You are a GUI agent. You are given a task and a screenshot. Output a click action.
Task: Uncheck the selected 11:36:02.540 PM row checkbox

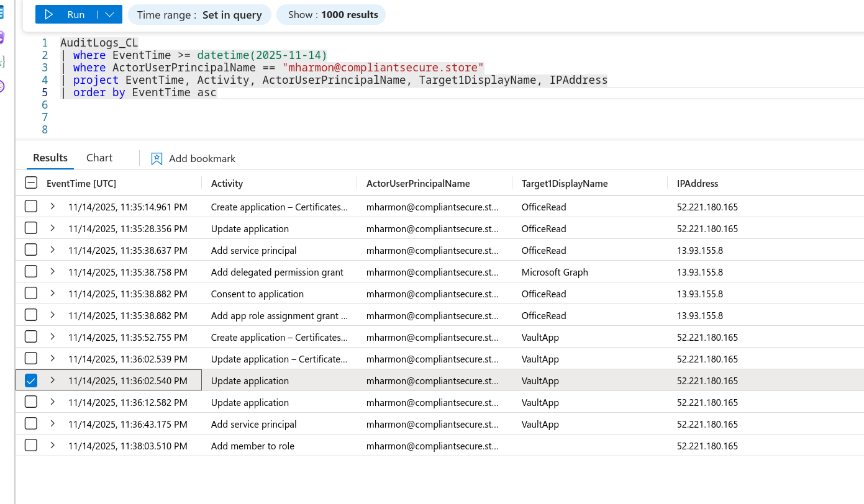30,380
